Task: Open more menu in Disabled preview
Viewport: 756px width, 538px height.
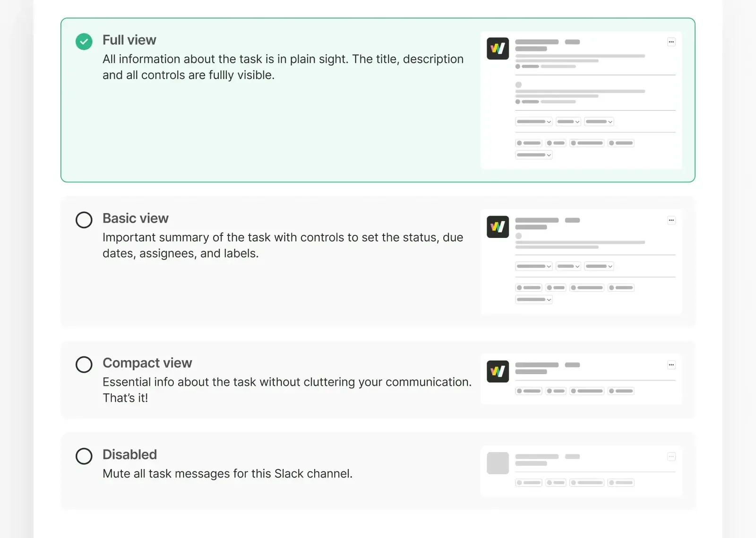Action: [671, 457]
